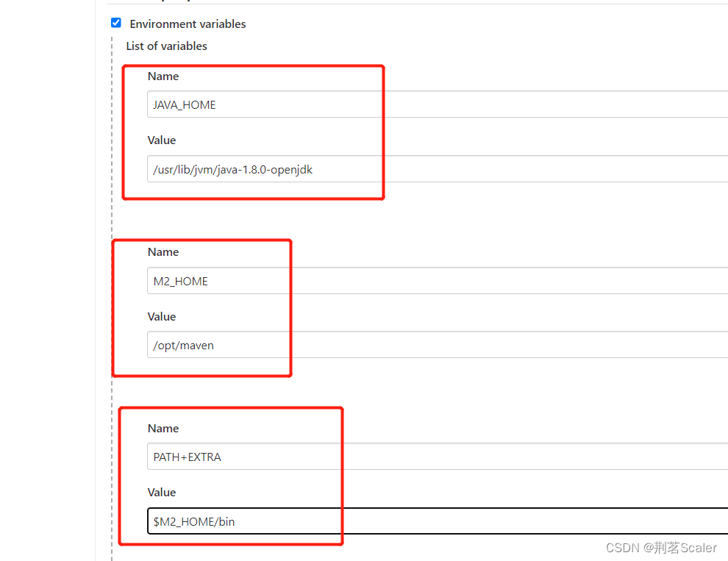The height and width of the screenshot is (561, 728).
Task: Click the red outline around the JAVA_HOME entry
Action: [x=383, y=132]
